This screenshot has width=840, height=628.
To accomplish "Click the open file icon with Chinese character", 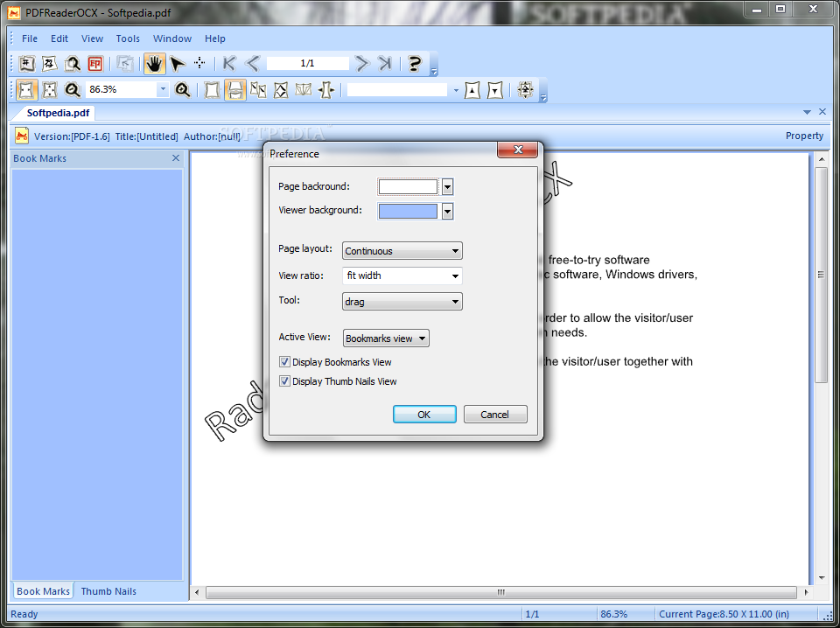I will (x=27, y=64).
